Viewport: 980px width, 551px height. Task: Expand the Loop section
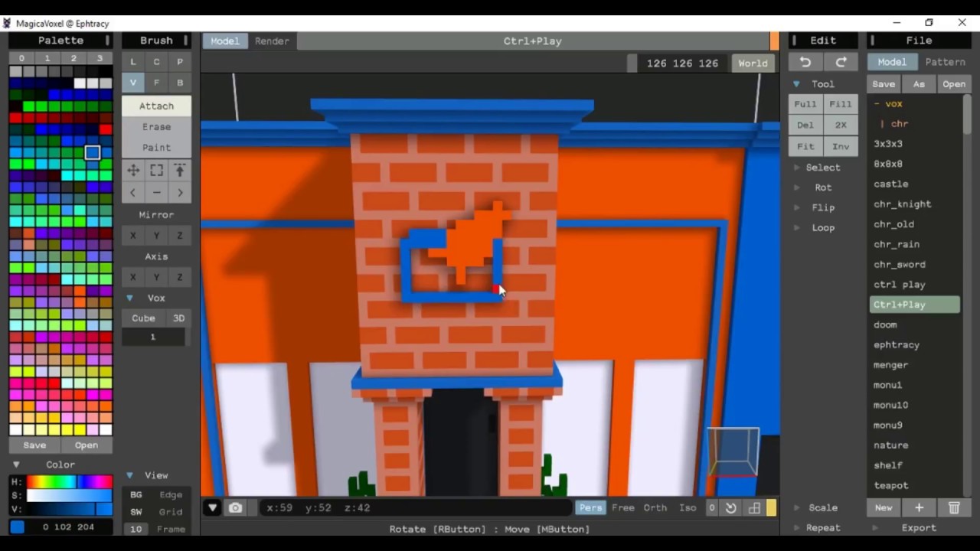[796, 227]
